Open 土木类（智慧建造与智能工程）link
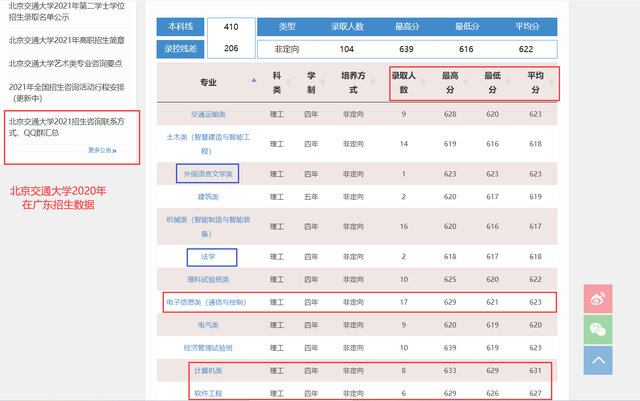 click(x=208, y=144)
